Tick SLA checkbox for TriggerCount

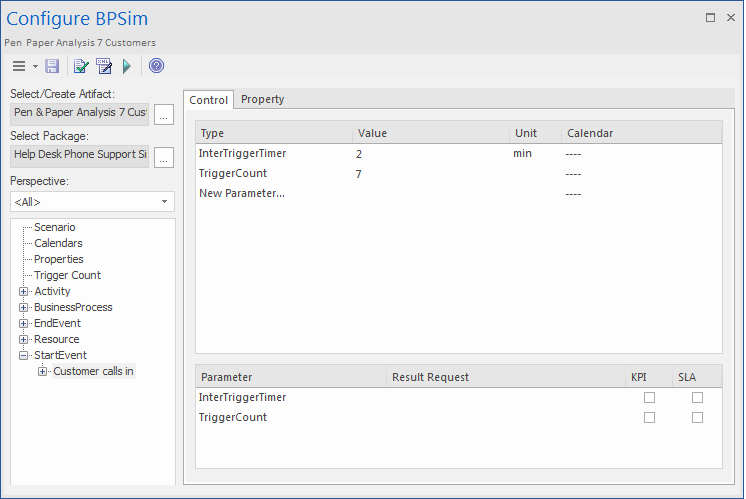pyautogui.click(x=697, y=417)
